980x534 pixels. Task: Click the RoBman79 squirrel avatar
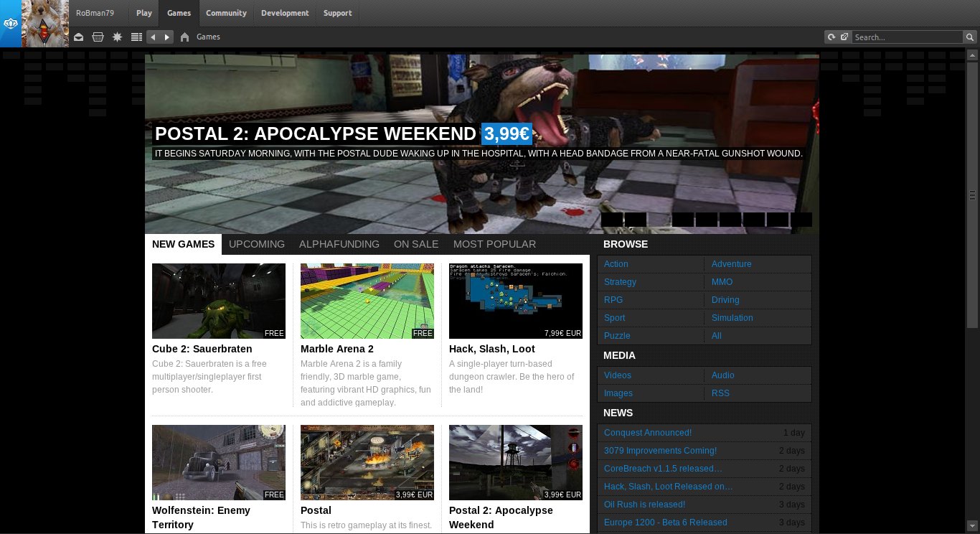tap(45, 24)
